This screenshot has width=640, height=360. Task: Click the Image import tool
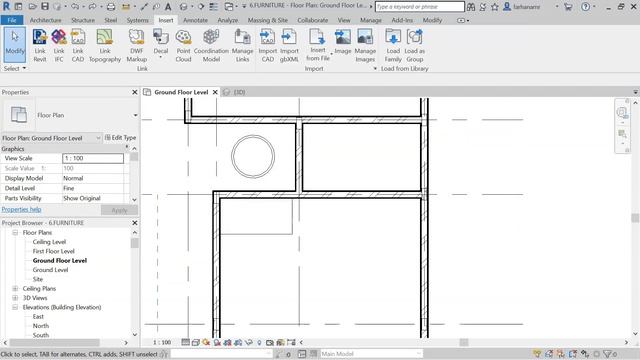tap(343, 42)
